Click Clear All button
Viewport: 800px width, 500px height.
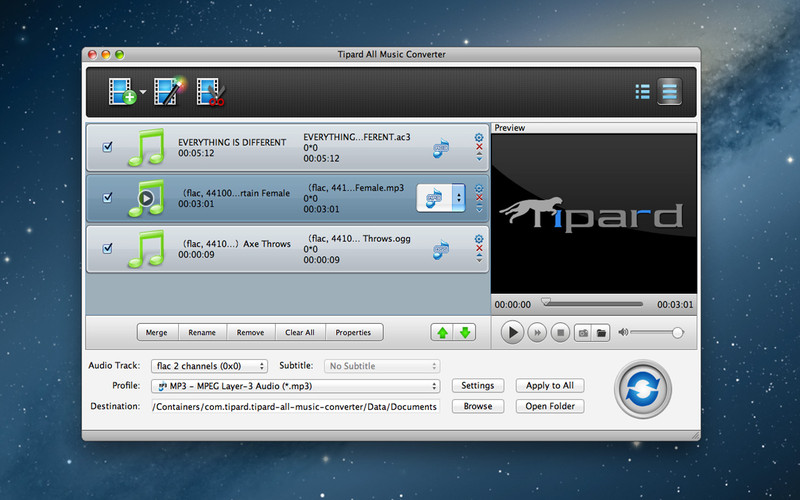[x=300, y=332]
